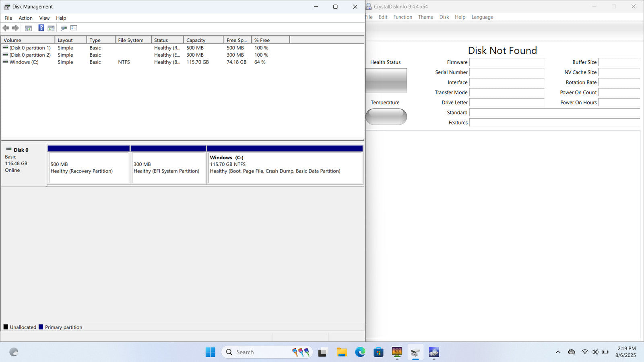Sort by the Type column header
The image size is (644, 362).
pyautogui.click(x=101, y=40)
